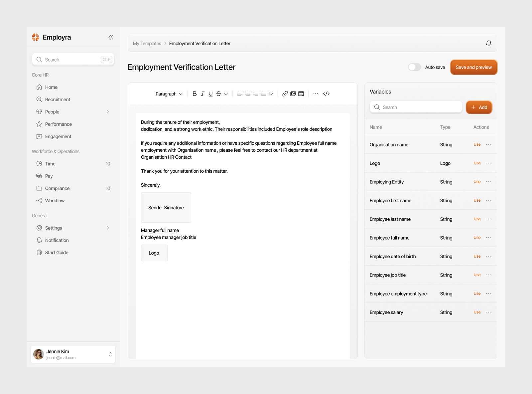Toggle the Auto save switch
Viewport: 532px width, 394px height.
pos(415,67)
